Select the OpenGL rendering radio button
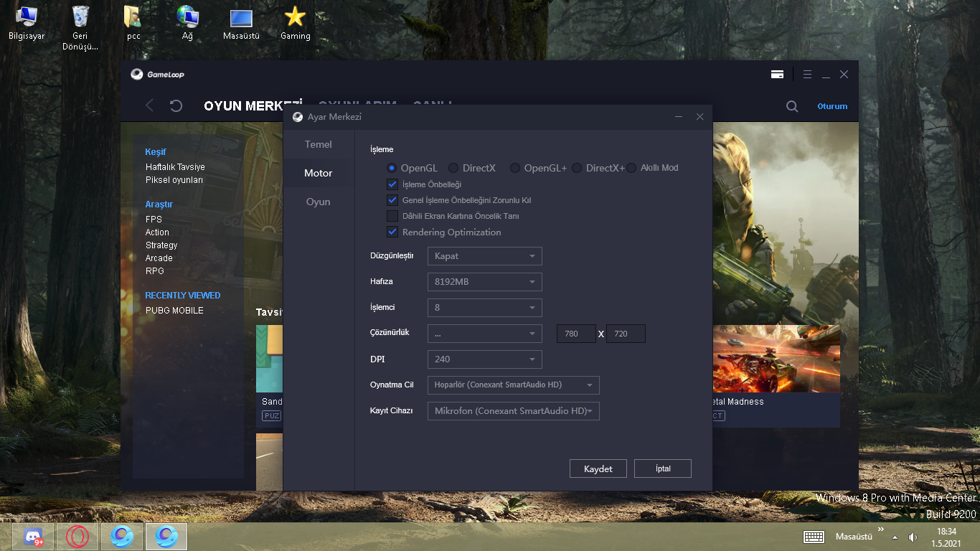Image resolution: width=980 pixels, height=551 pixels. [x=392, y=168]
